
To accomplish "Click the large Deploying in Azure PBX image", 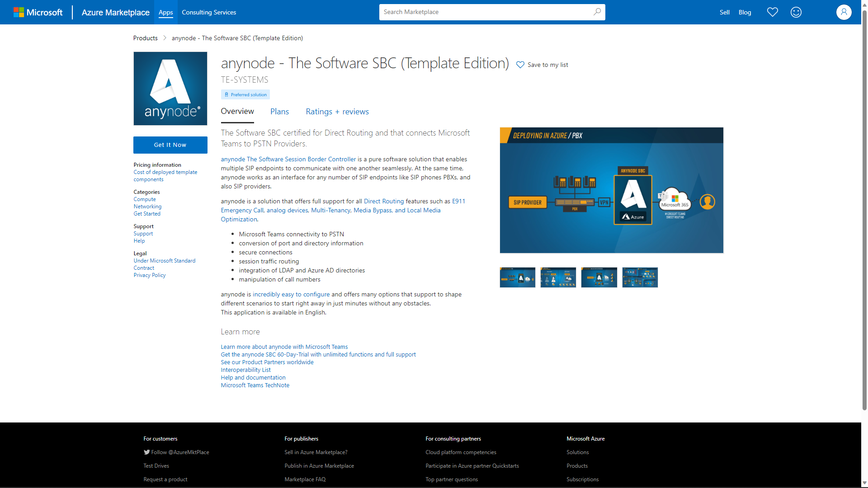I will click(x=612, y=190).
